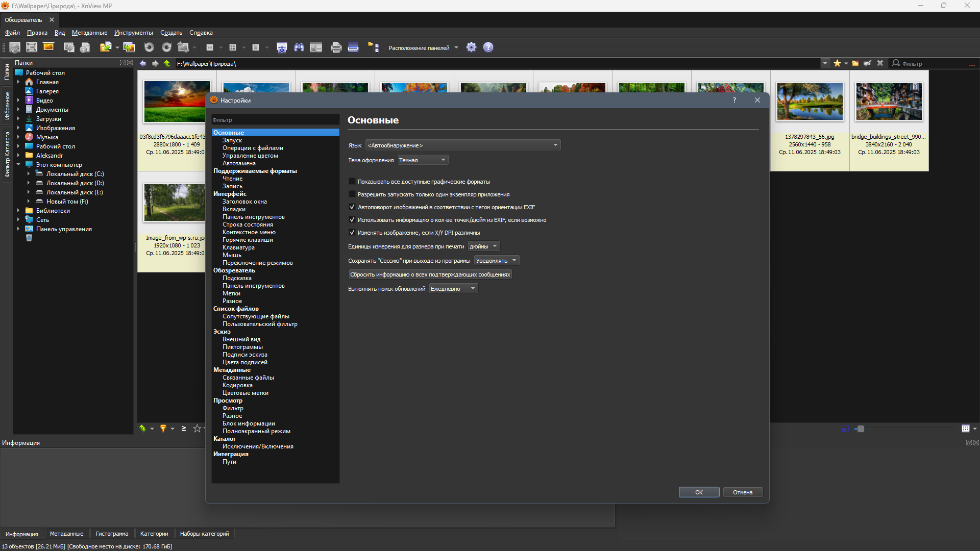Expand Локальный диск (C:) tree node
The image size is (980, 551).
[29, 174]
